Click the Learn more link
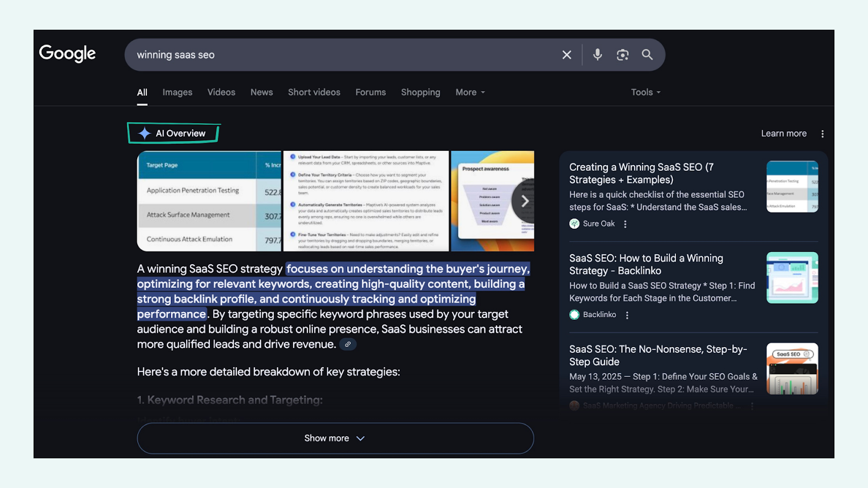868x488 pixels. point(783,133)
